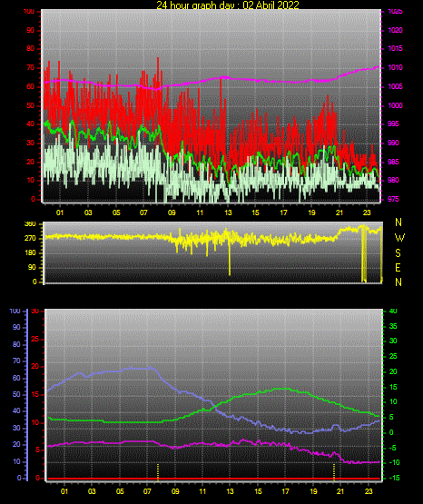This screenshot has width=423, height=504.
Task: Click the 23 hour label on bottom graph
Action: click(369, 491)
